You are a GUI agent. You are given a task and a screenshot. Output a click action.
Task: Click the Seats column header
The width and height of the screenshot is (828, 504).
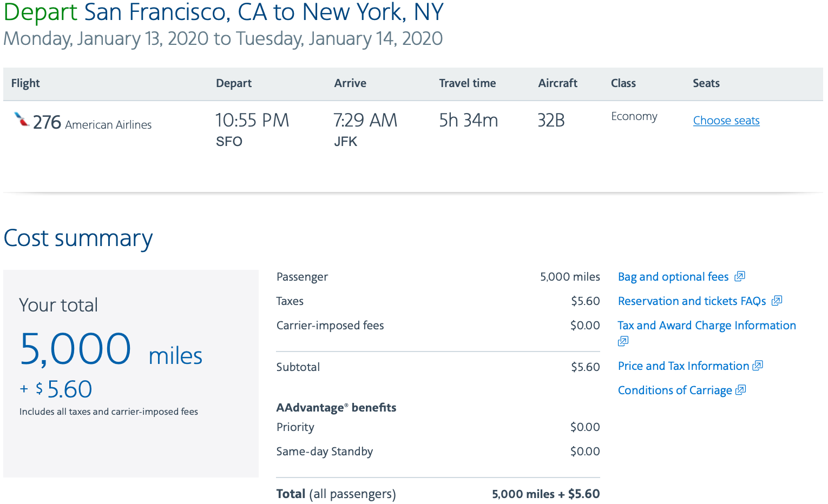pyautogui.click(x=706, y=83)
